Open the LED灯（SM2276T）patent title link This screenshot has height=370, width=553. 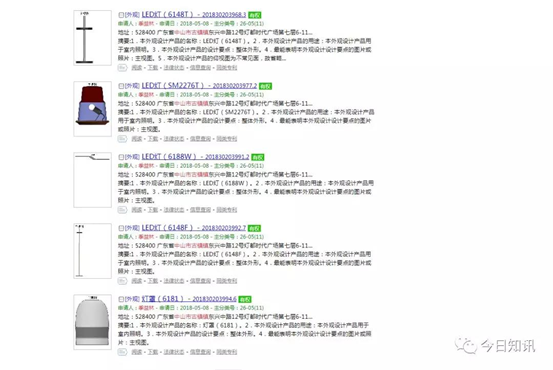click(199, 85)
